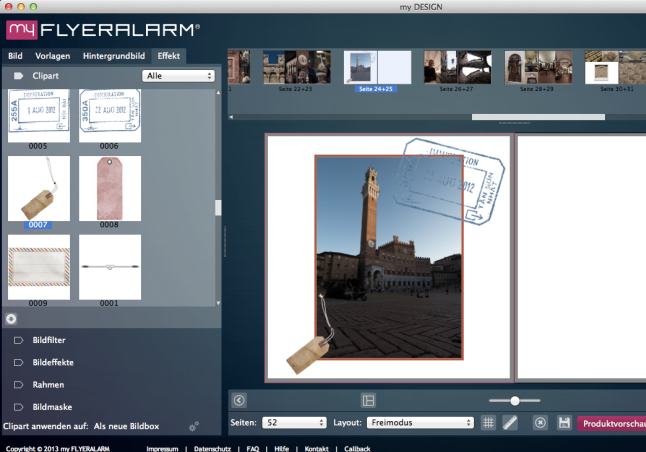646x452 pixels.
Task: Open the Seiten page count dropdown
Action: click(x=294, y=423)
